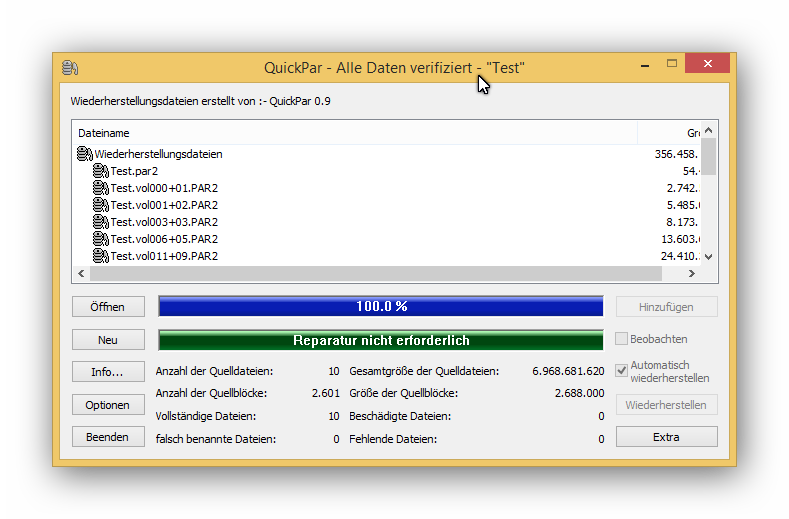Open the Optionen settings
Image resolution: width=789 pixels, height=519 pixels.
click(108, 405)
